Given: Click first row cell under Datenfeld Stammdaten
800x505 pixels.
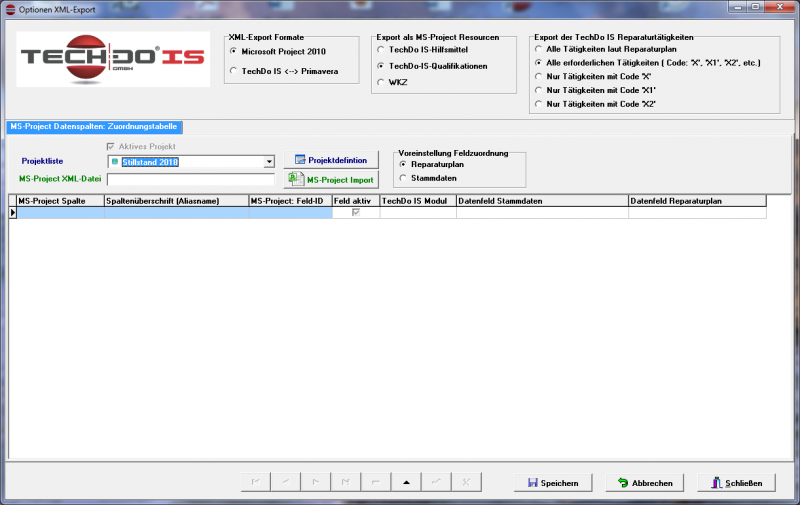Looking at the screenshot, I should point(542,213).
